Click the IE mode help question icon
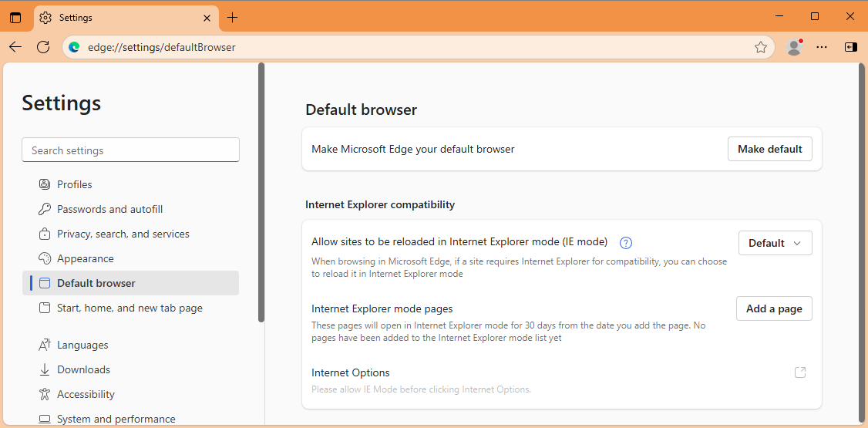This screenshot has width=868, height=428. pyautogui.click(x=626, y=243)
